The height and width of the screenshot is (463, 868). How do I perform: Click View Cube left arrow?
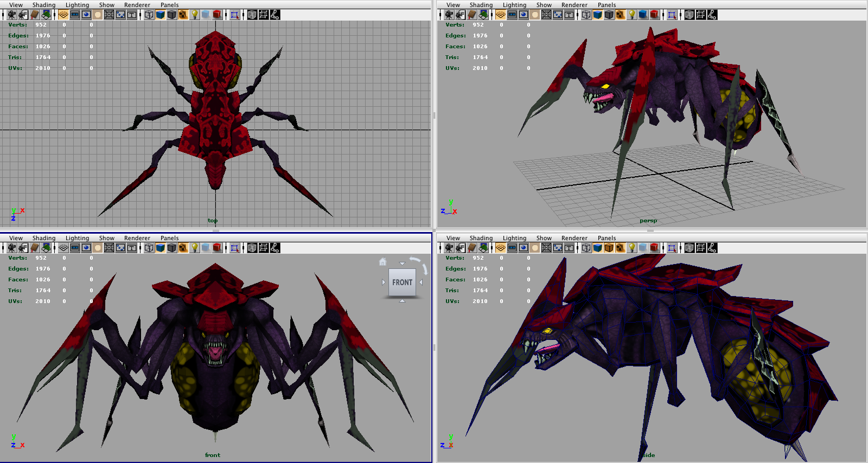point(384,282)
